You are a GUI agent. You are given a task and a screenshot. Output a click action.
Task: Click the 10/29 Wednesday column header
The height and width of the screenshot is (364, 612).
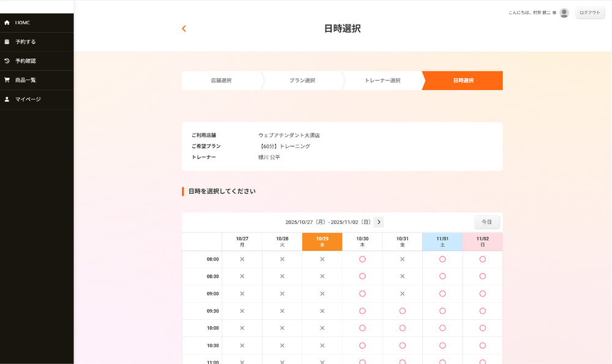(x=322, y=242)
